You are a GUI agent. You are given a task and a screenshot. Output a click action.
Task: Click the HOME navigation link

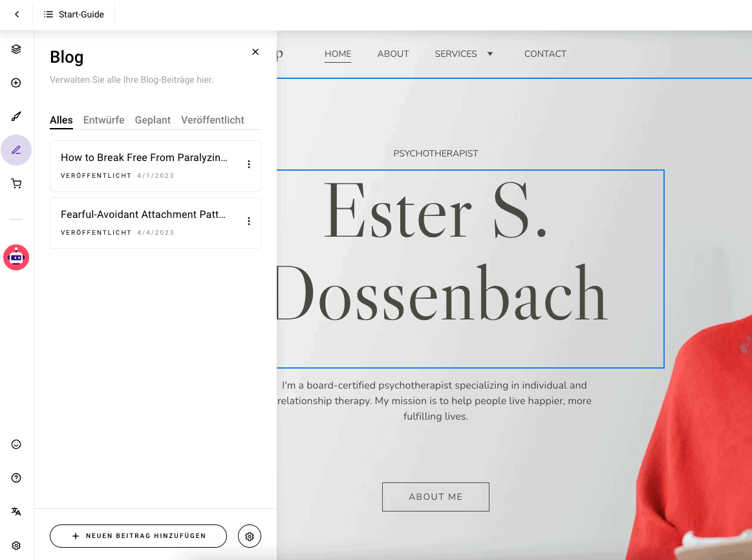coord(338,54)
